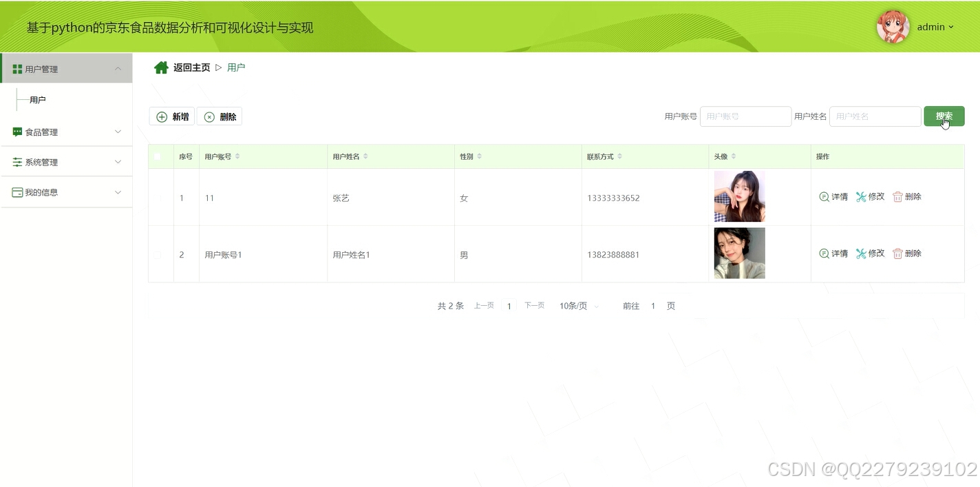The image size is (980, 487).
Task: Click the 修改 icon on row 1
Action: pos(860,196)
